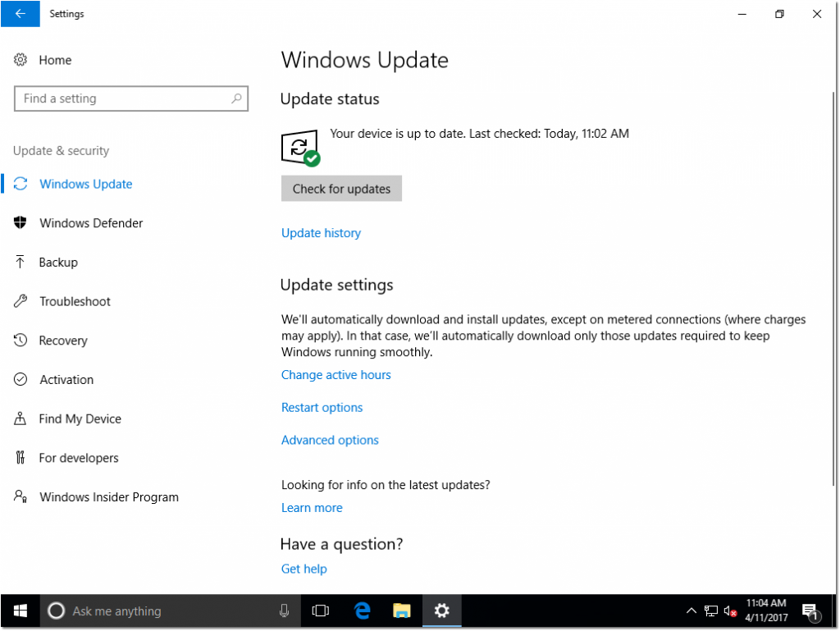The height and width of the screenshot is (631, 840).
Task: Open Task View on the taskbar
Action: click(321, 610)
